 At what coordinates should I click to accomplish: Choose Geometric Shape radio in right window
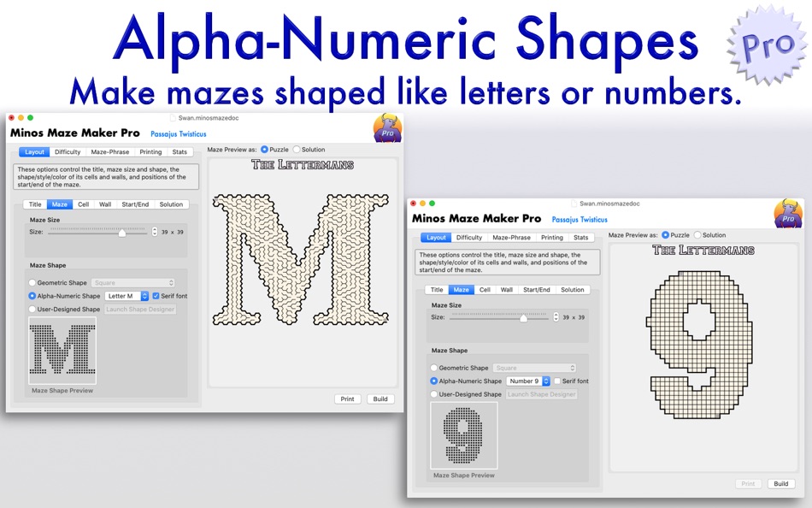tap(434, 368)
